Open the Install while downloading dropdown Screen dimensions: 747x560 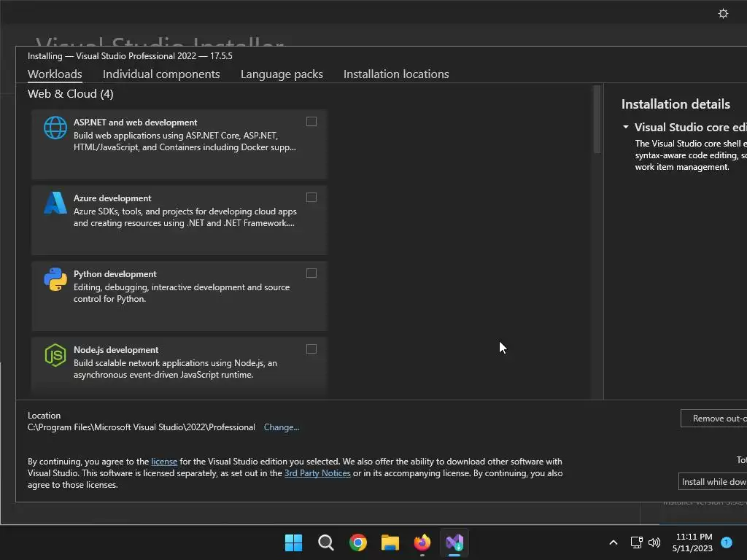point(713,482)
